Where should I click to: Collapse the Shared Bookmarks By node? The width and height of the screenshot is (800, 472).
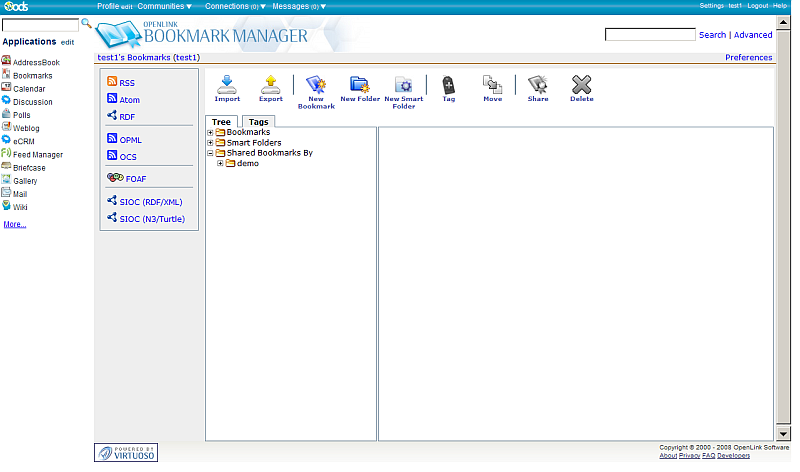coord(210,153)
